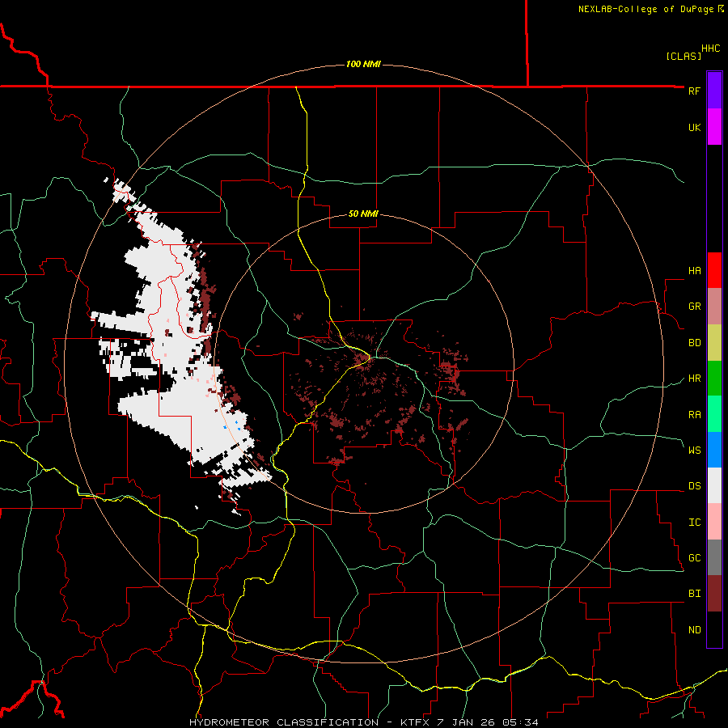
Task: Click the BD yellow legend swatch
Action: [x=714, y=343]
